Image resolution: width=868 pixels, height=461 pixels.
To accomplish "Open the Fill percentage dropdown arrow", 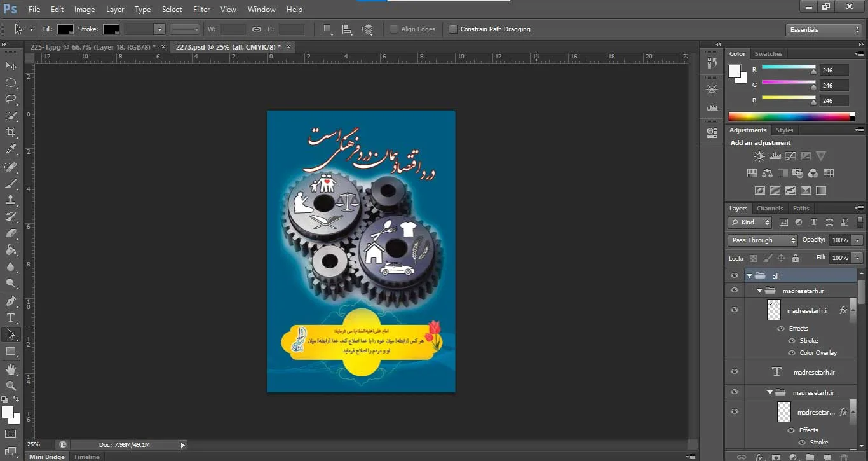I will [858, 258].
